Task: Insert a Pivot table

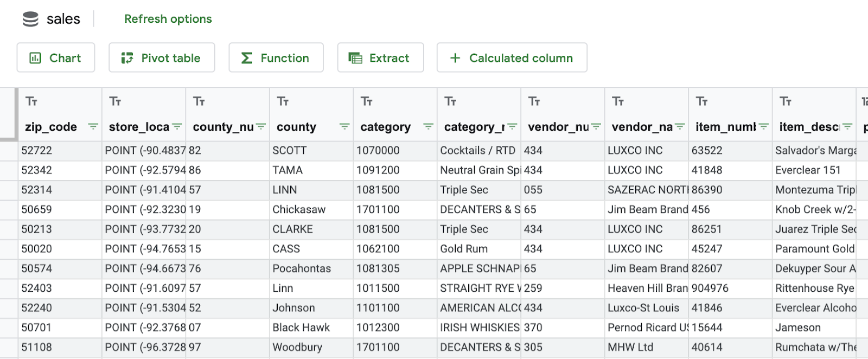Action: click(x=162, y=58)
